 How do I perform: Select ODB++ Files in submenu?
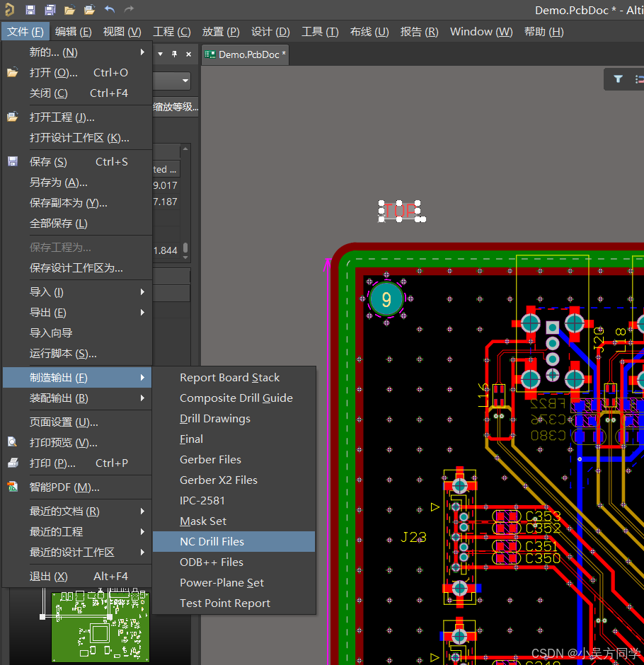(234, 562)
